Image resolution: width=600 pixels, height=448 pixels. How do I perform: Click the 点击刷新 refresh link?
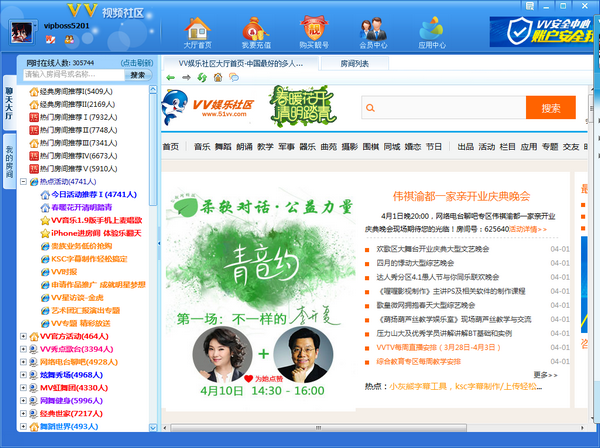click(x=136, y=62)
